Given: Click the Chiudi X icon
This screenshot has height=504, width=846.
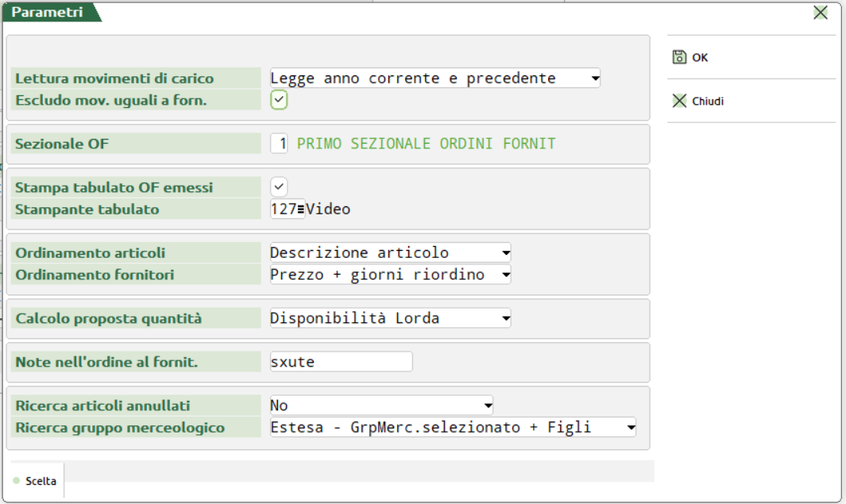Looking at the screenshot, I should 679,101.
